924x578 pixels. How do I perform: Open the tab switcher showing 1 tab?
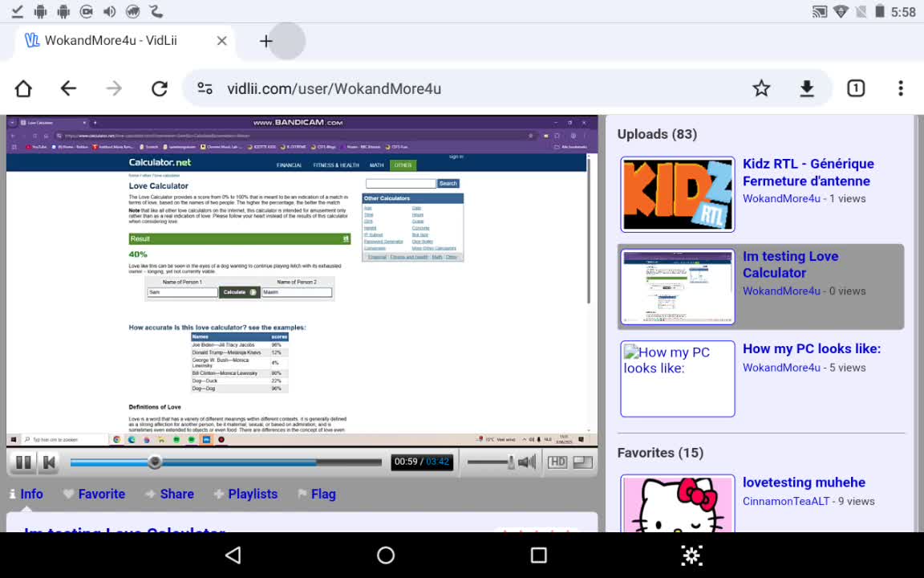(x=856, y=88)
